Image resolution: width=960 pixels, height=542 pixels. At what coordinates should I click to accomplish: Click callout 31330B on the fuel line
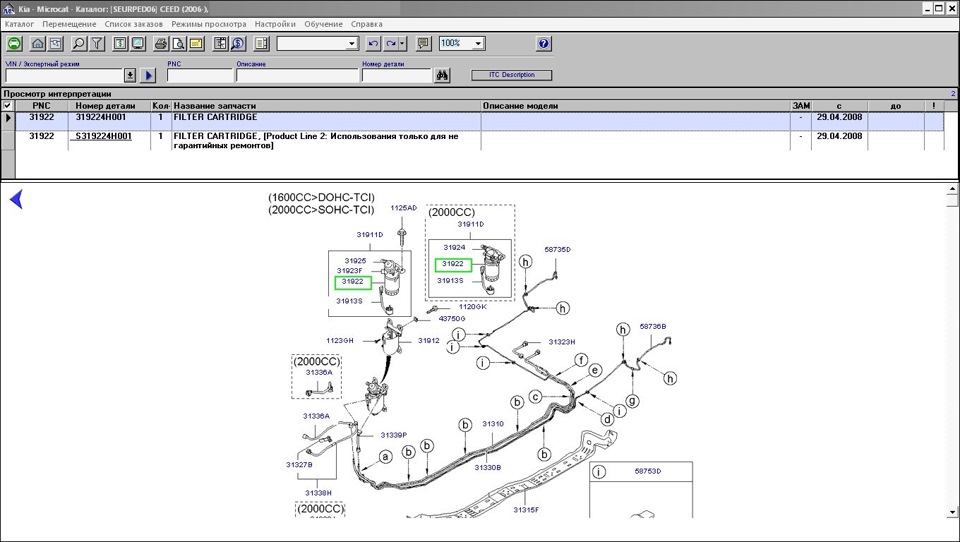(488, 467)
